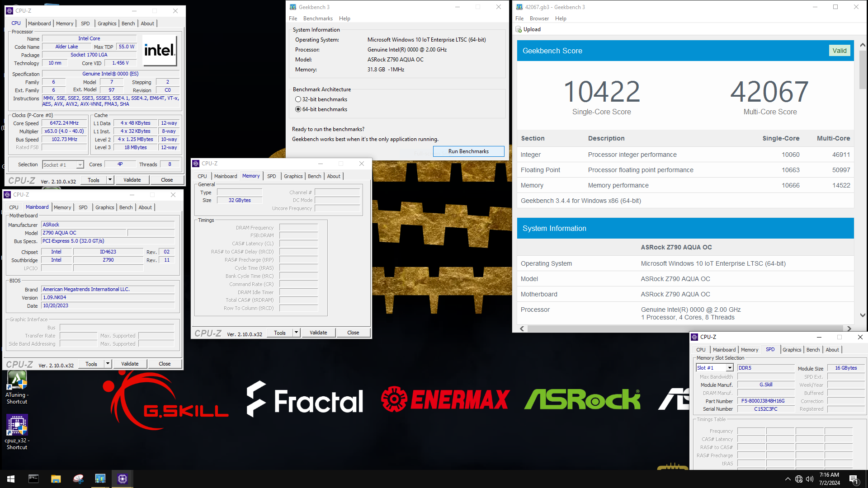Click the Geekbench taskbar icon
This screenshot has height=488, width=868.
coord(100,479)
